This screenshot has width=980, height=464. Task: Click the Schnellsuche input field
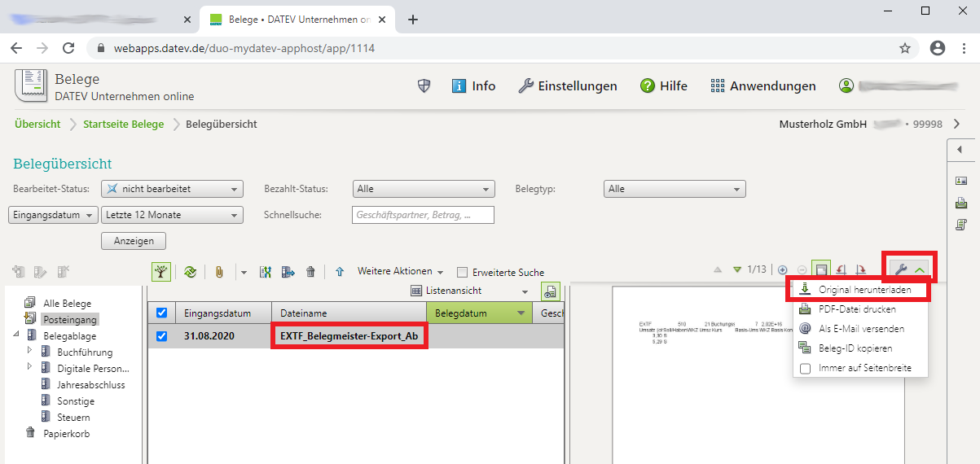pyautogui.click(x=423, y=215)
